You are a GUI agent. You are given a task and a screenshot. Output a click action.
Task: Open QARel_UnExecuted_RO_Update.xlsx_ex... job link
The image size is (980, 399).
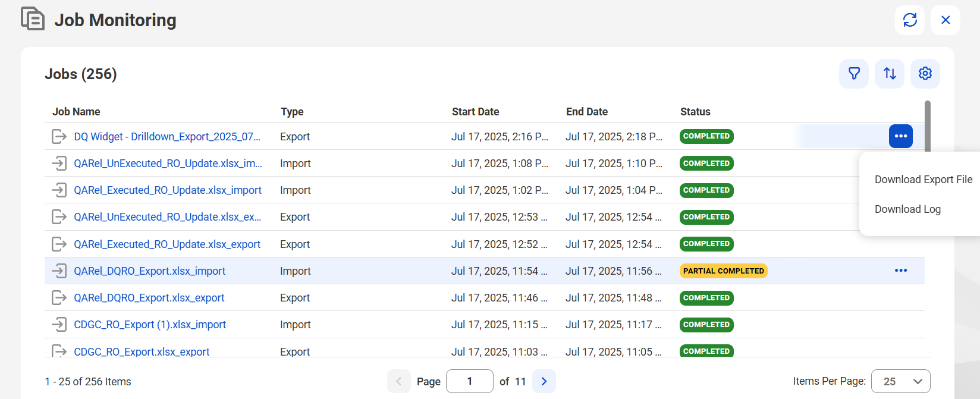168,217
